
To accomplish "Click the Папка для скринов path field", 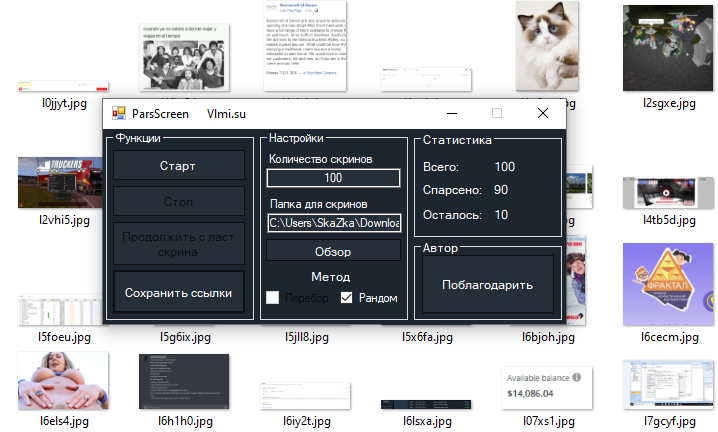I will tap(333, 223).
